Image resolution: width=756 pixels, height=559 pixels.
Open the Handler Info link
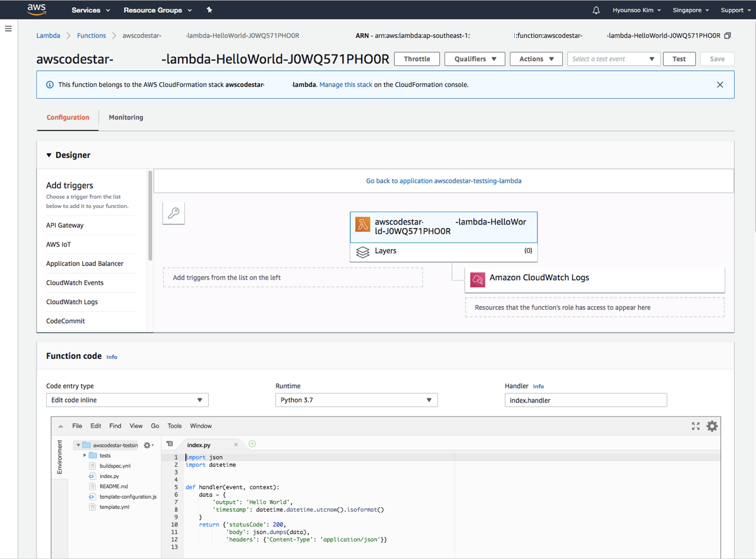point(538,386)
